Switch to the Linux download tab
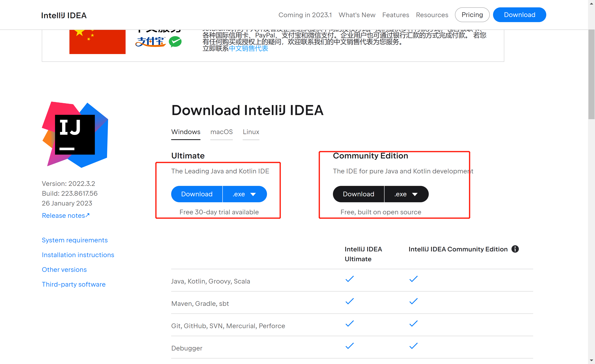Screen dimensions: 595x364 coord(251,132)
